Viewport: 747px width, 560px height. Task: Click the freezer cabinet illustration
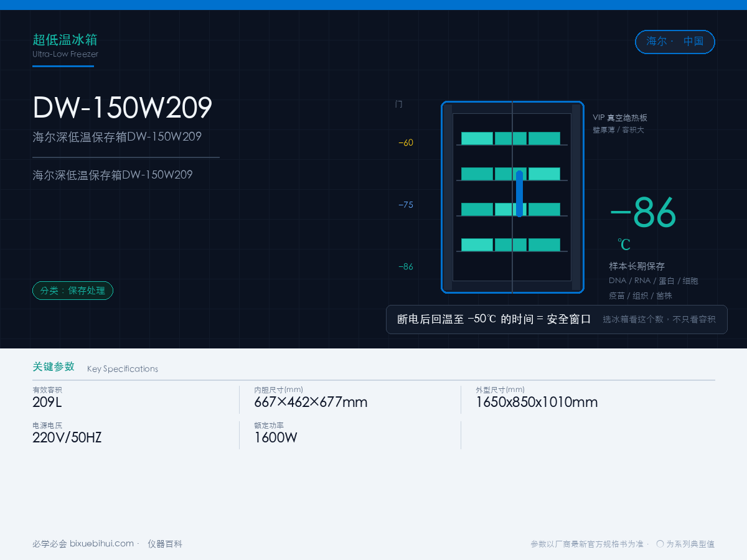512,197
